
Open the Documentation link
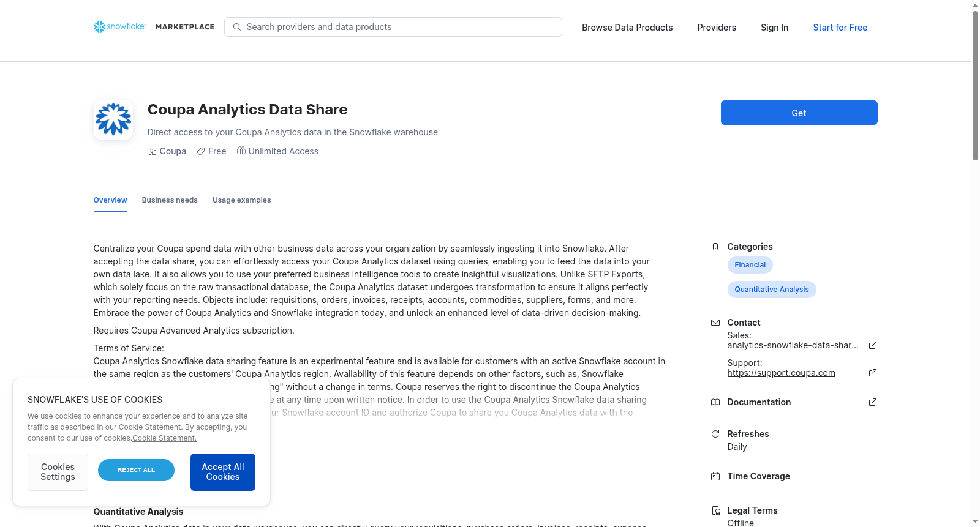pos(759,402)
